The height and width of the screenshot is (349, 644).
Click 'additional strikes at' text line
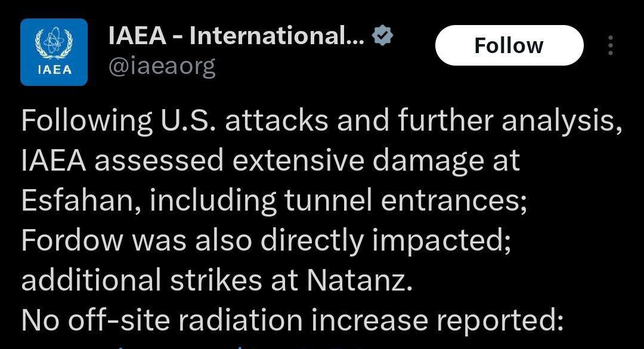click(160, 280)
